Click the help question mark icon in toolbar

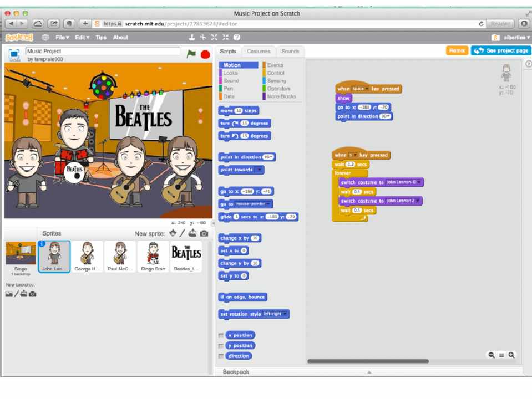[x=237, y=38]
